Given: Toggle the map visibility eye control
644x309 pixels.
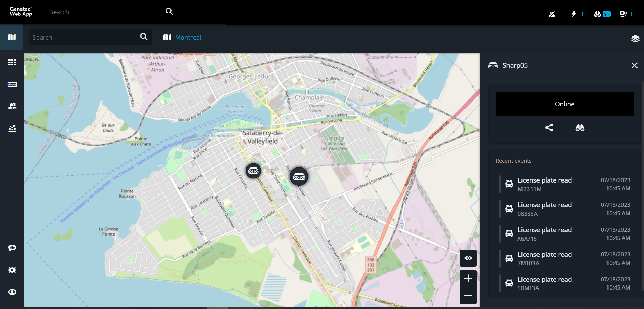Looking at the screenshot, I should 468,258.
